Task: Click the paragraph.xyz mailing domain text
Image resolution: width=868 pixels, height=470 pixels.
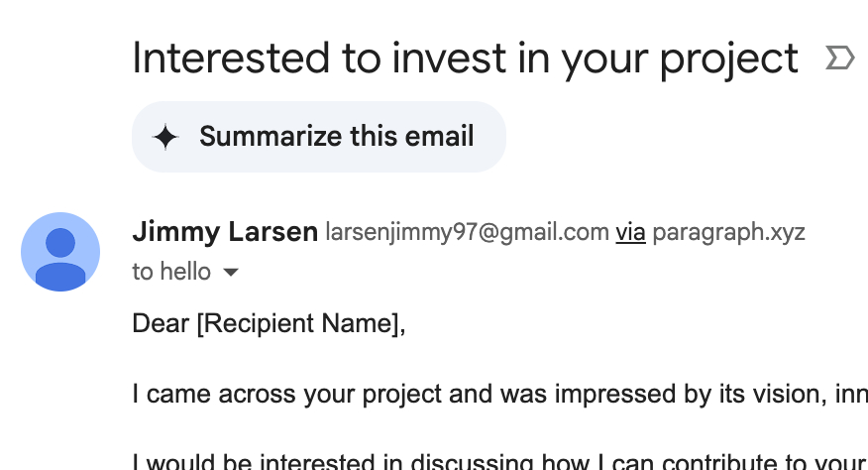Action: pos(728,233)
